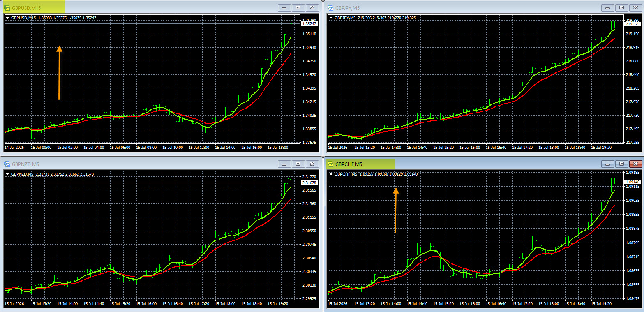Image resolution: width=644 pixels, height=312 pixels.
Task: Minimize the GBPNZD,M5 chart window
Action: click(x=284, y=164)
